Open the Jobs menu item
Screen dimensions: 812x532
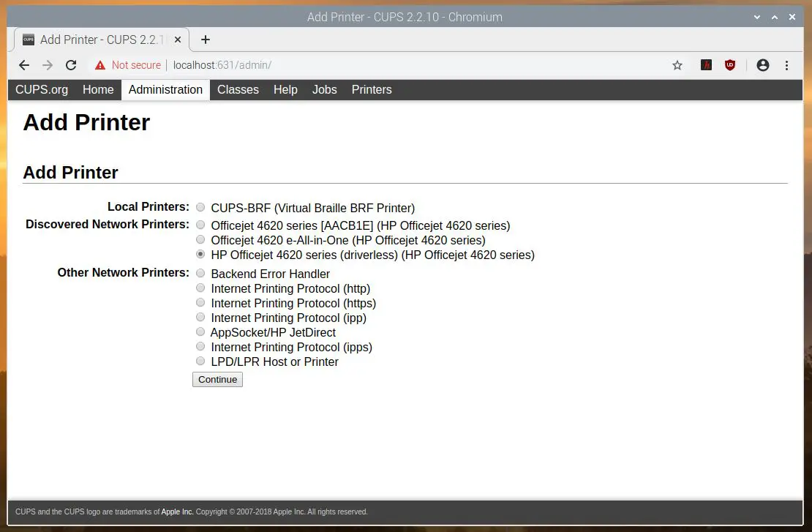pos(324,89)
